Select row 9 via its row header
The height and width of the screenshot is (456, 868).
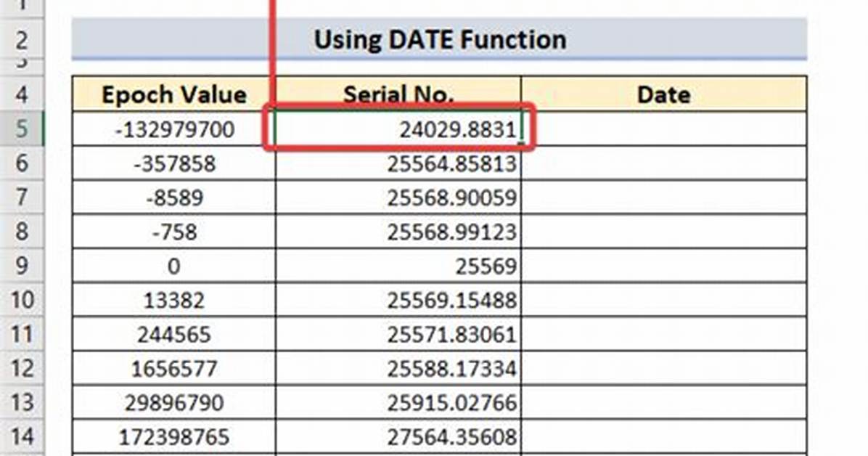pyautogui.click(x=22, y=266)
